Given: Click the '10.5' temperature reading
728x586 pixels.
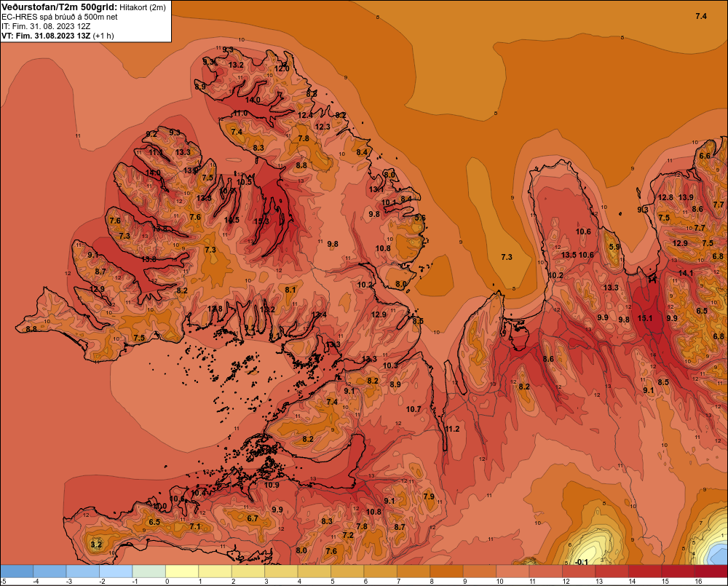Looking at the screenshot, I should pyautogui.click(x=245, y=181).
